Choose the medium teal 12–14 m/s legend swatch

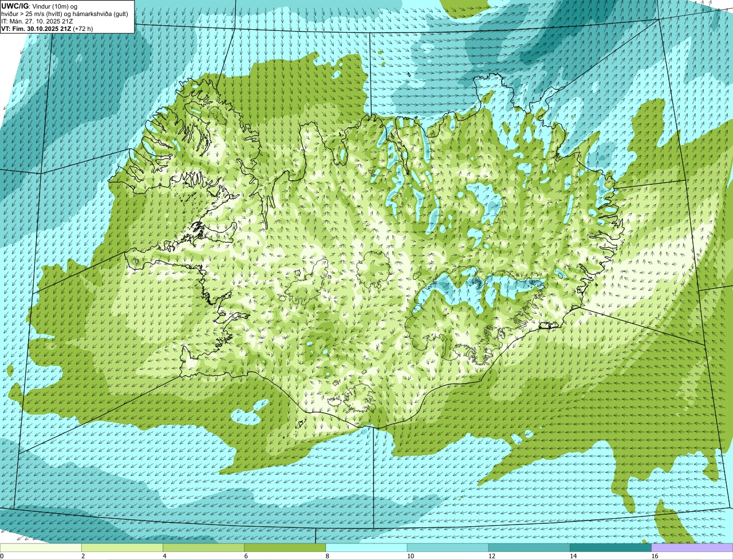[529, 547]
